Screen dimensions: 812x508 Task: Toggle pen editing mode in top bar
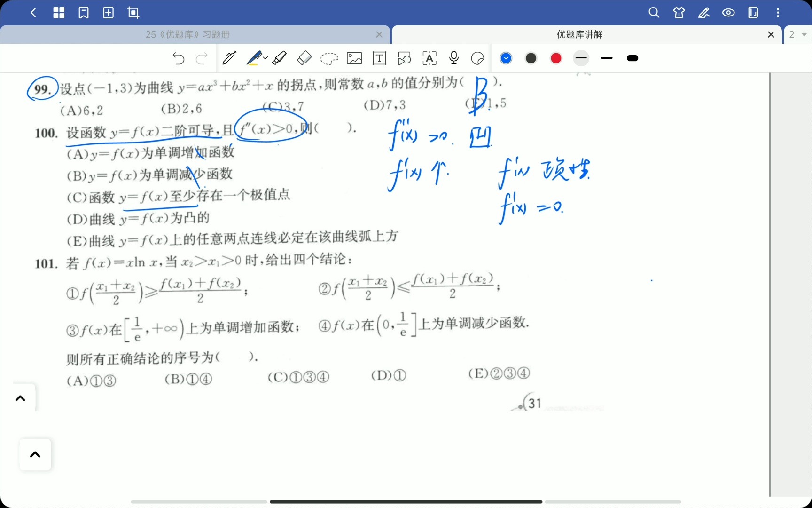[704, 13]
